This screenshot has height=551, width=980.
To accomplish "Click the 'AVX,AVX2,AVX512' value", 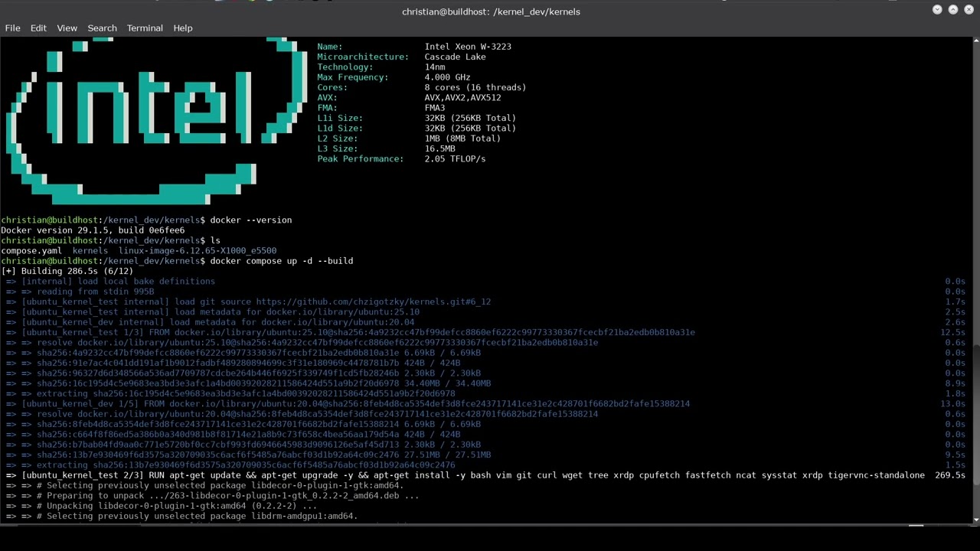I will pyautogui.click(x=462, y=98).
